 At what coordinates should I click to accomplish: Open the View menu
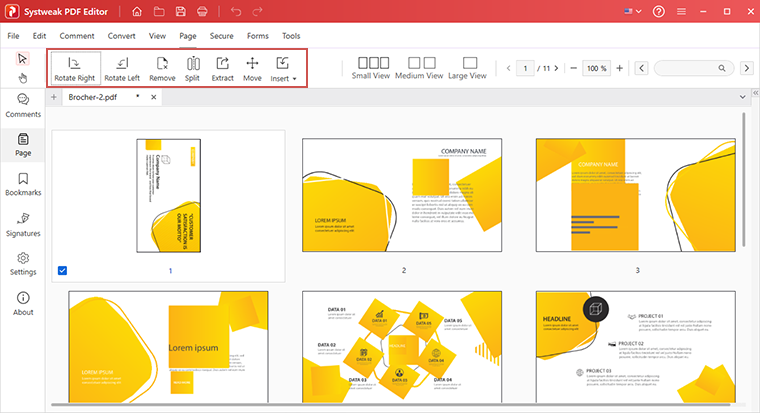click(158, 36)
